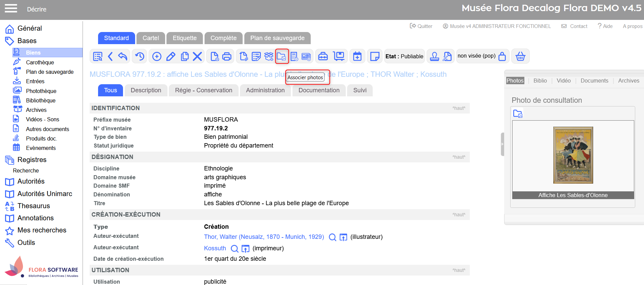Open the Thor, Walter author link
Image resolution: width=644 pixels, height=285 pixels.
coord(264,237)
